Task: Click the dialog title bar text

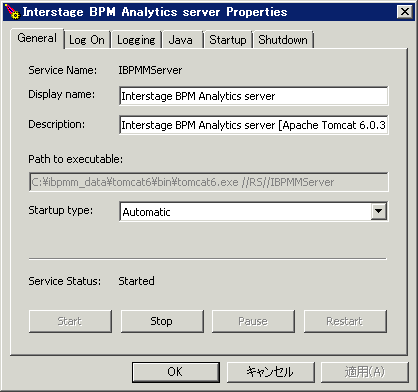Action: coord(155,12)
